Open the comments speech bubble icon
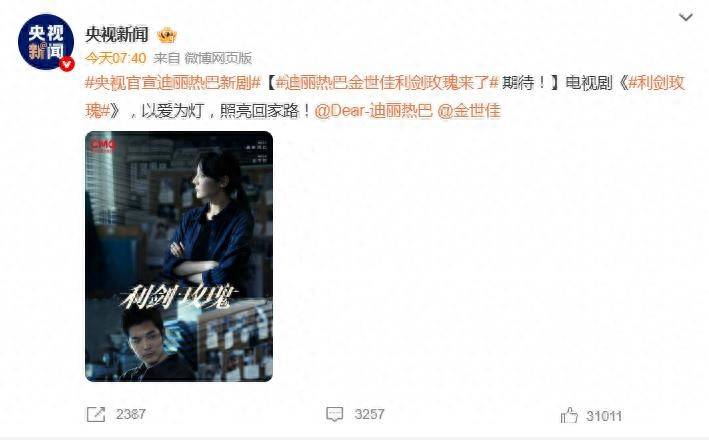 point(335,414)
